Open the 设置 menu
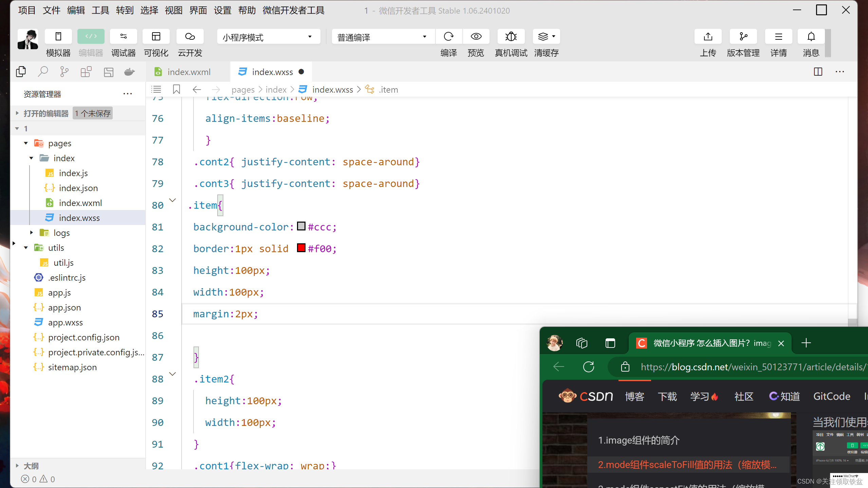This screenshot has width=868, height=488. click(223, 10)
